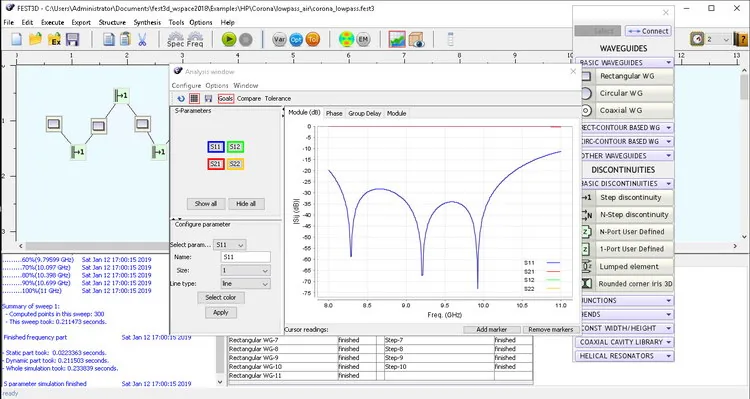Viewport: 750px width, 399px height.
Task: Switch to the Group Delay tab
Action: (364, 113)
